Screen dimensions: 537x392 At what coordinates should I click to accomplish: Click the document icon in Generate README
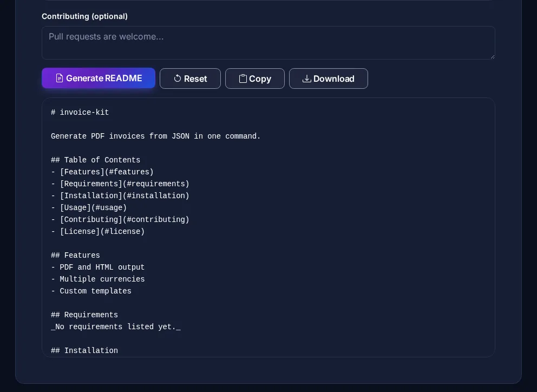pyautogui.click(x=59, y=78)
